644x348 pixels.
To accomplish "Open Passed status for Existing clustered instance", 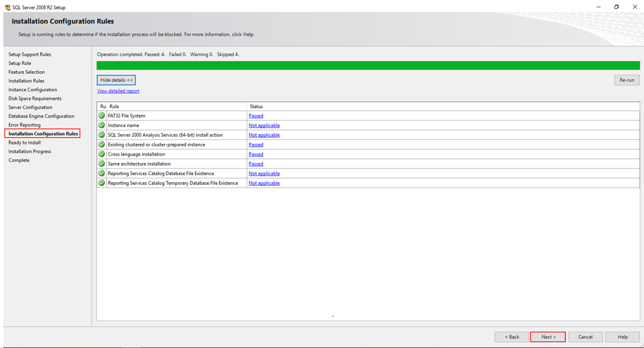I will pyautogui.click(x=256, y=145).
